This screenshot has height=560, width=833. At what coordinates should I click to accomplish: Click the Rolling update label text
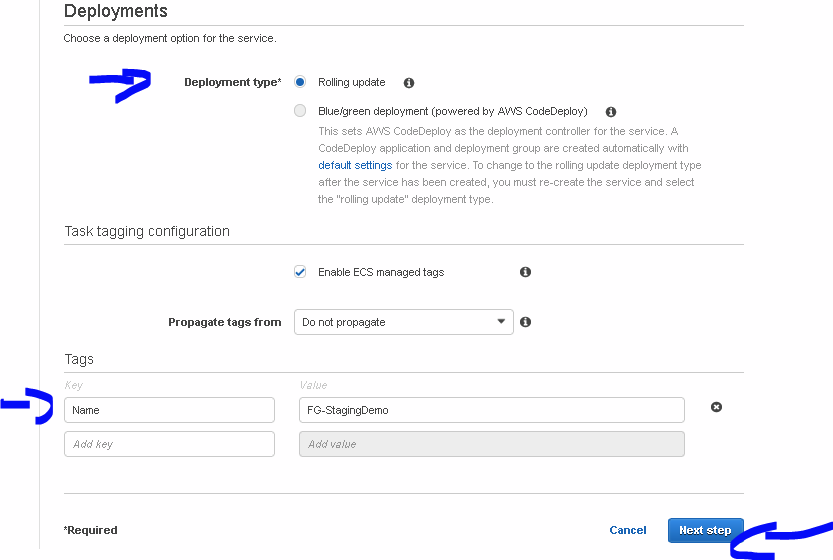[x=351, y=82]
